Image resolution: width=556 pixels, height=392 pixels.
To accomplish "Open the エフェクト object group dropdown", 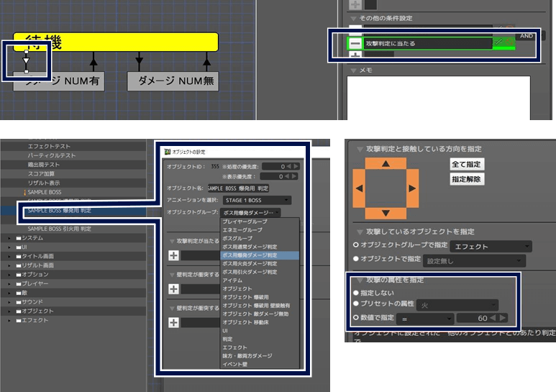I will (x=489, y=247).
